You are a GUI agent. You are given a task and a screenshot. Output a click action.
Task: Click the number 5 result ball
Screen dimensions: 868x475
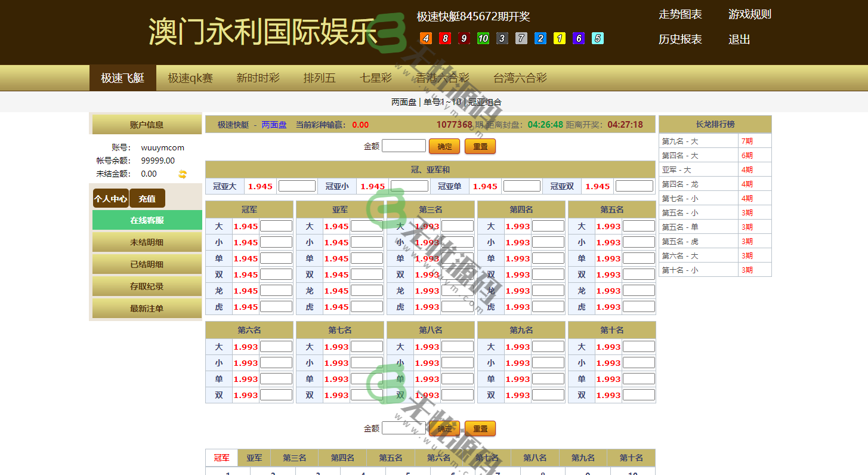pyautogui.click(x=598, y=38)
